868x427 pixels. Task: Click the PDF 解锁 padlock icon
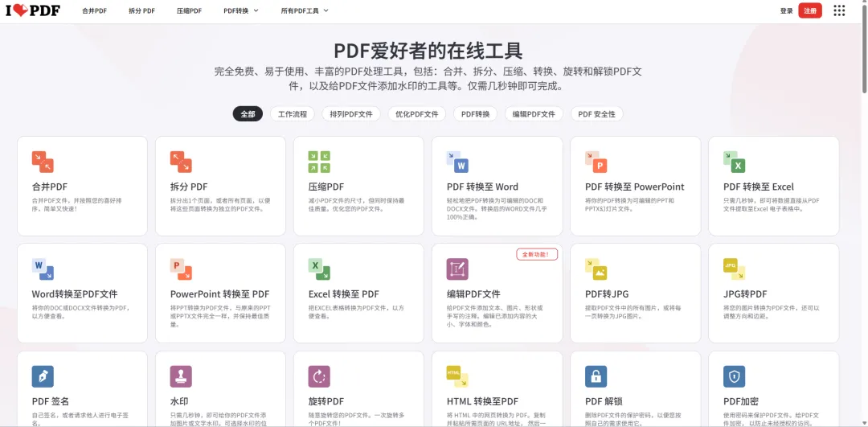(x=596, y=376)
